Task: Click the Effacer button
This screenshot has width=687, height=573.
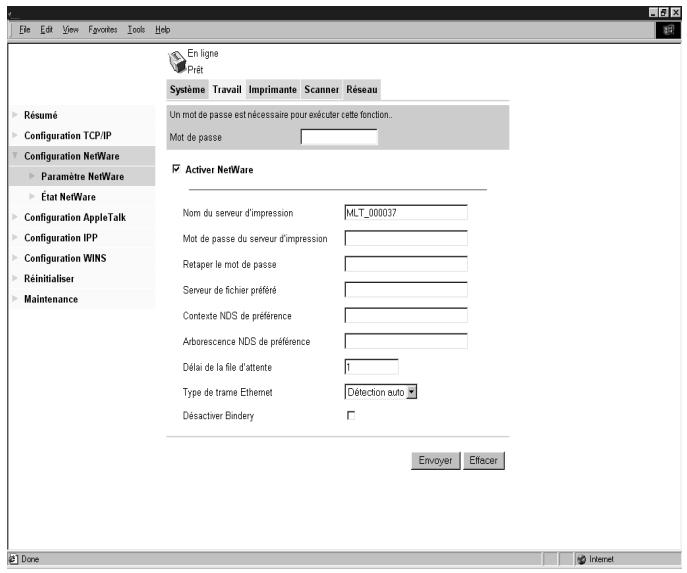Action: click(x=484, y=460)
